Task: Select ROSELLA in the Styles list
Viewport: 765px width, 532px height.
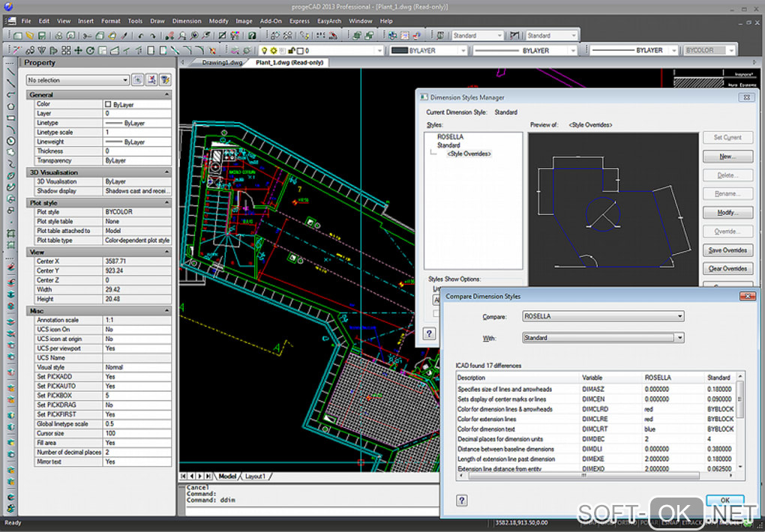Action: (450, 137)
